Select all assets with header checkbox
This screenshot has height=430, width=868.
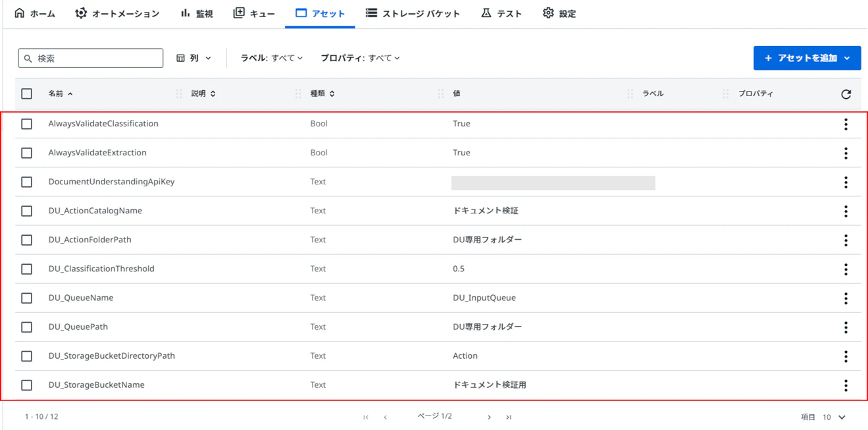(x=26, y=94)
